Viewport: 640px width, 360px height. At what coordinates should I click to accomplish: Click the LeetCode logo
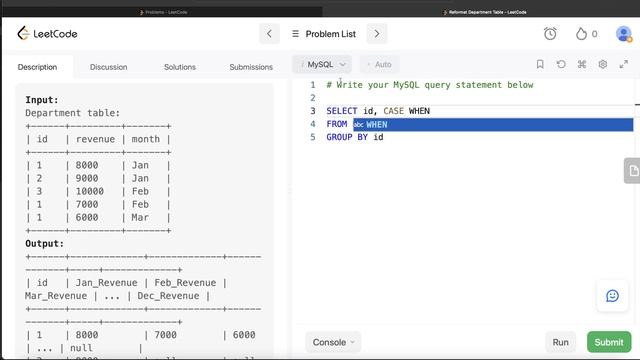point(47,33)
